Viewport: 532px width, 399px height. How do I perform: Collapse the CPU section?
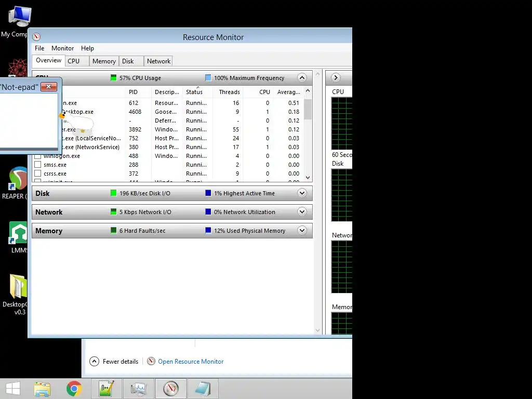pyautogui.click(x=302, y=78)
